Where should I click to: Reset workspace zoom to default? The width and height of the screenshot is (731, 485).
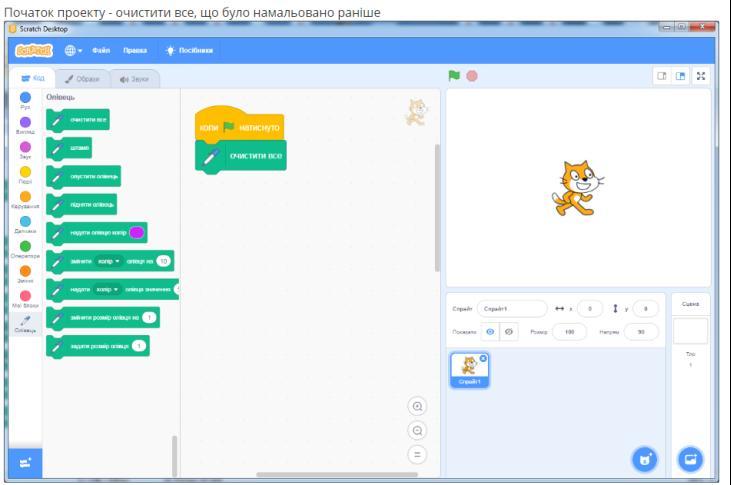click(417, 455)
